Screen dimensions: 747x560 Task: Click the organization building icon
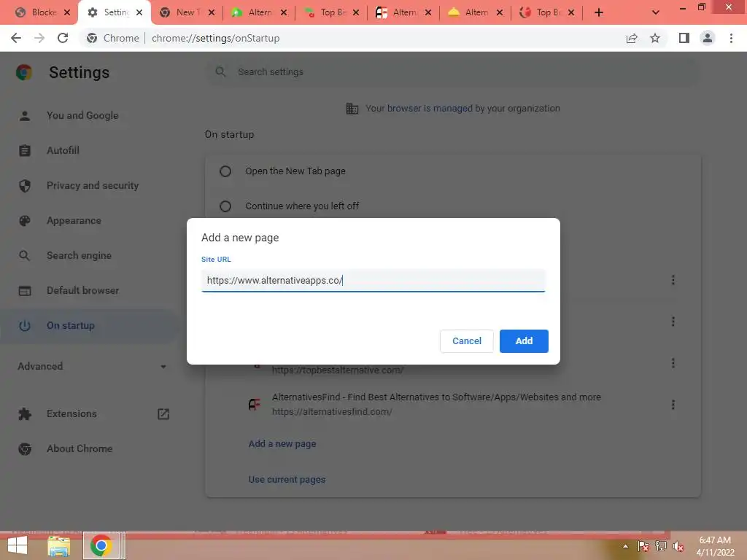point(352,109)
